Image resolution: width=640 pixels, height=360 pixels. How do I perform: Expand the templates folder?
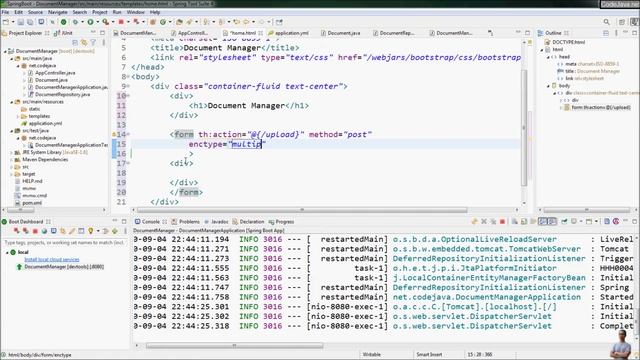18,116
